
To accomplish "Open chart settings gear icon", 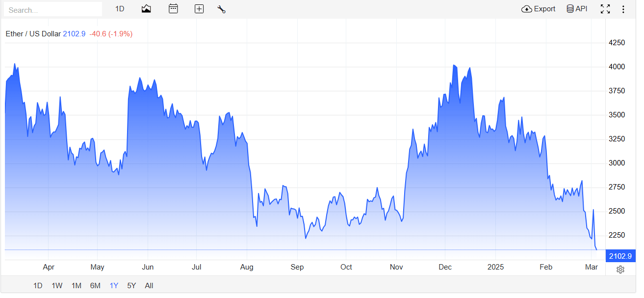I will pos(620,270).
